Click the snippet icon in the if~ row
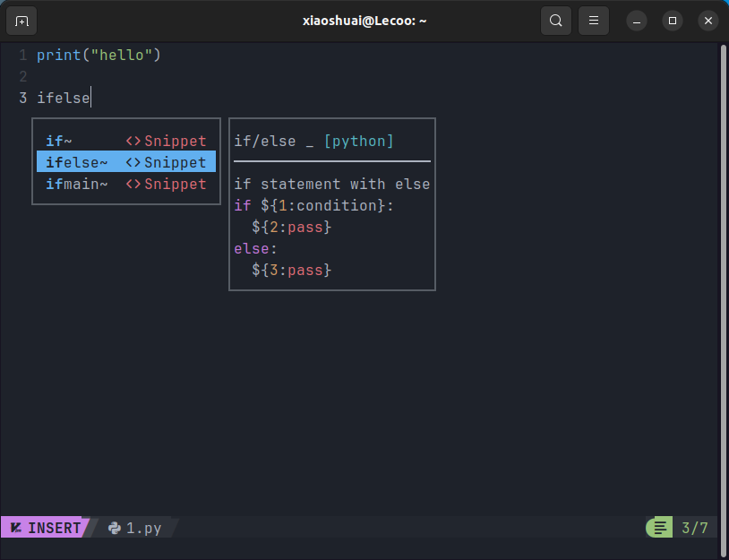The image size is (729, 560). pyautogui.click(x=133, y=141)
